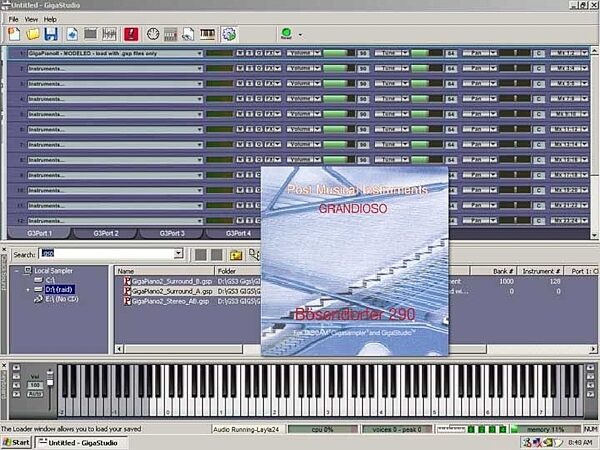The image size is (600, 450).
Task: Click the red exclamation panic icon
Action: point(131,34)
